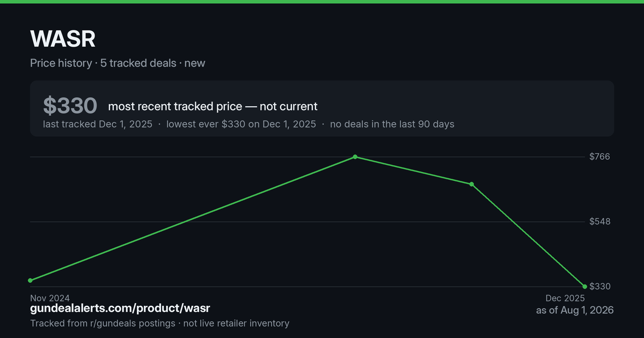Select the peak $766 data point
Viewport: 644px width, 338px height.
click(355, 157)
